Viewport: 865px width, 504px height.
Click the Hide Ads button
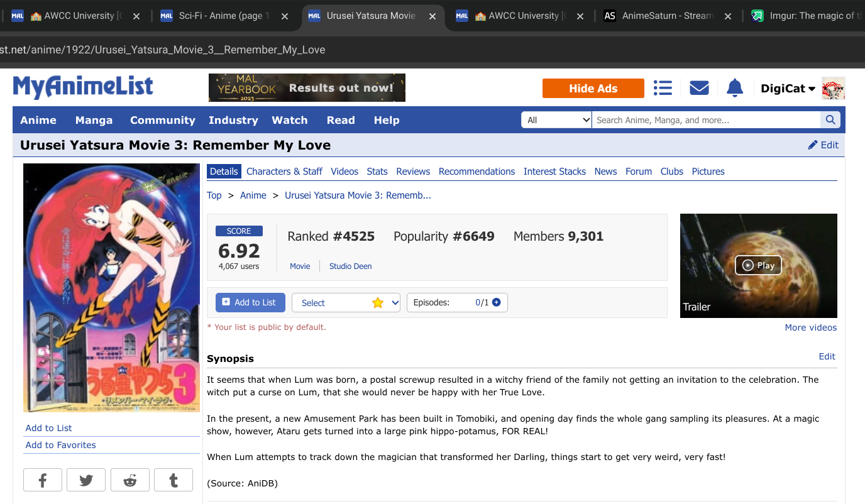tap(593, 89)
